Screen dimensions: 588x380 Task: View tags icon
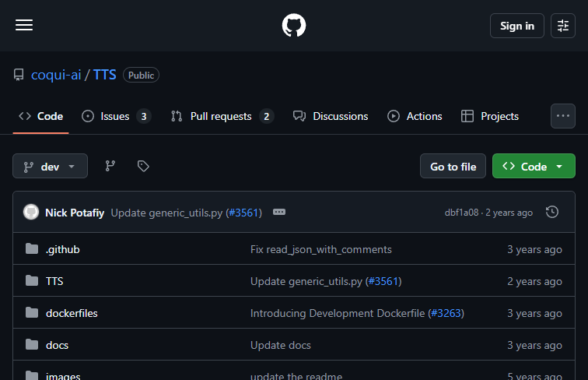point(143,166)
